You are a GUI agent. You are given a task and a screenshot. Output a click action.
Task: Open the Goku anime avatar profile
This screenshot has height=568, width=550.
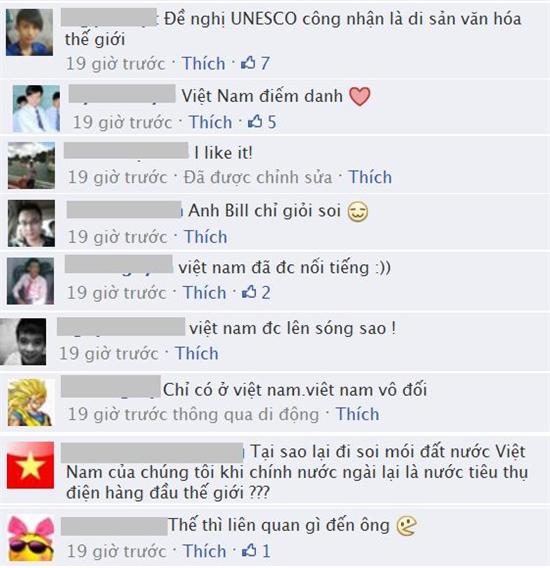(x=31, y=402)
